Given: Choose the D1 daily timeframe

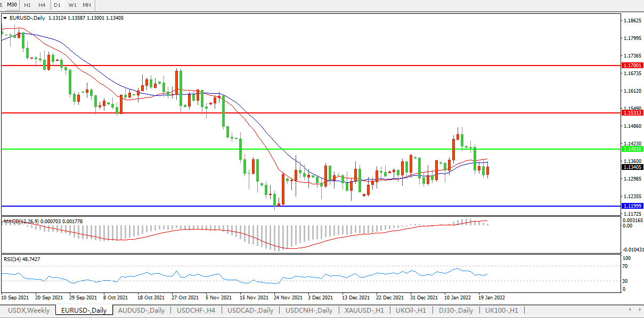Looking at the screenshot, I should [58, 5].
